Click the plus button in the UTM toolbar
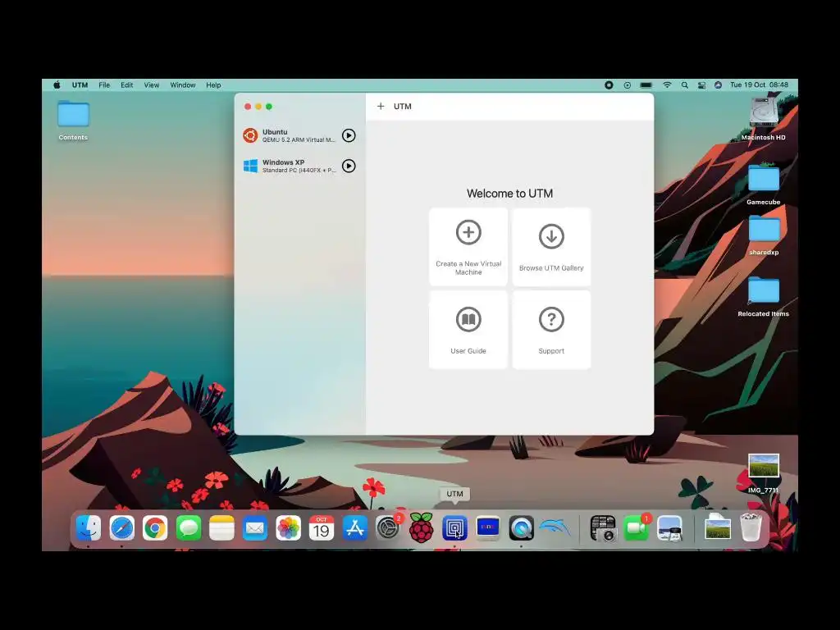 coord(381,106)
